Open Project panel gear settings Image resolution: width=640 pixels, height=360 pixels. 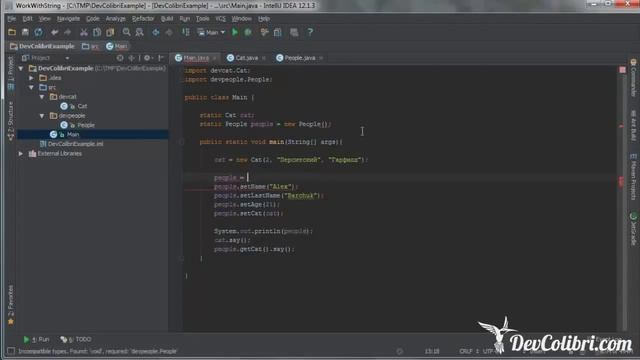coord(147,58)
